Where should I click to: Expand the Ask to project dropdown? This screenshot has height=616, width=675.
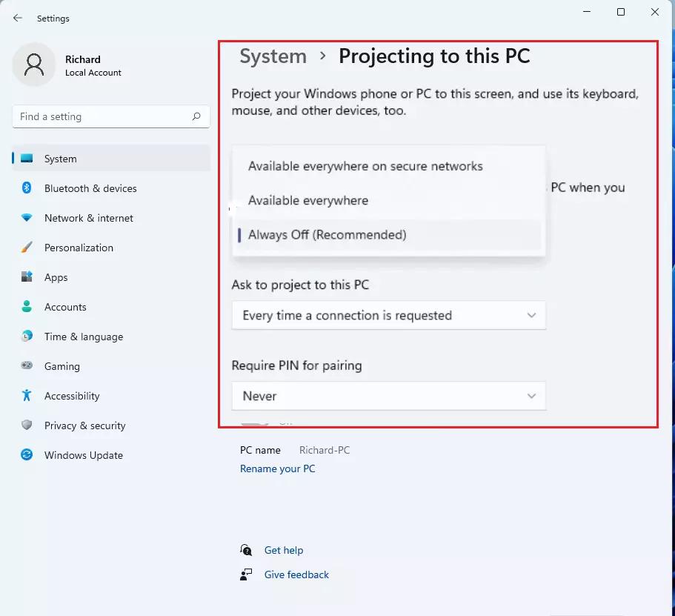(x=388, y=315)
